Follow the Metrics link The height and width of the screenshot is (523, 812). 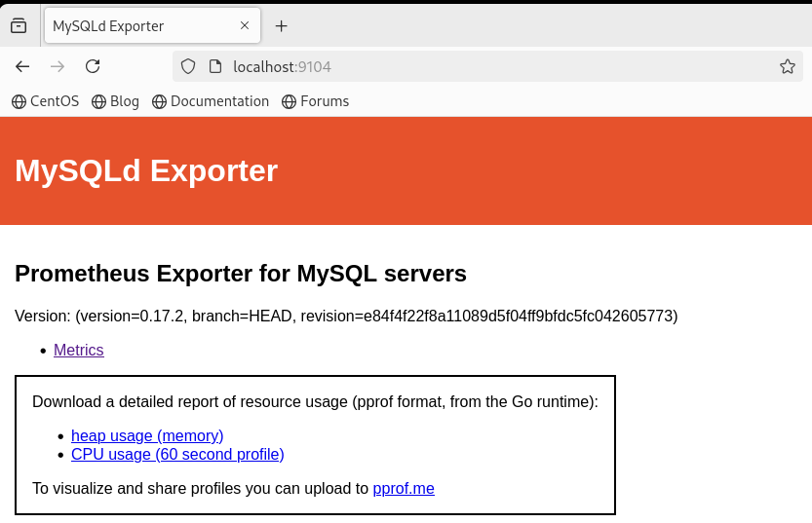[79, 351]
